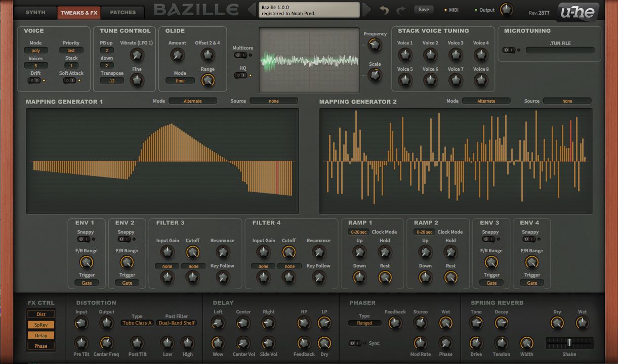Screen dimensions: 618x364
Task: Toggle the ENV 1 Snappy switch
Action: coord(84,239)
